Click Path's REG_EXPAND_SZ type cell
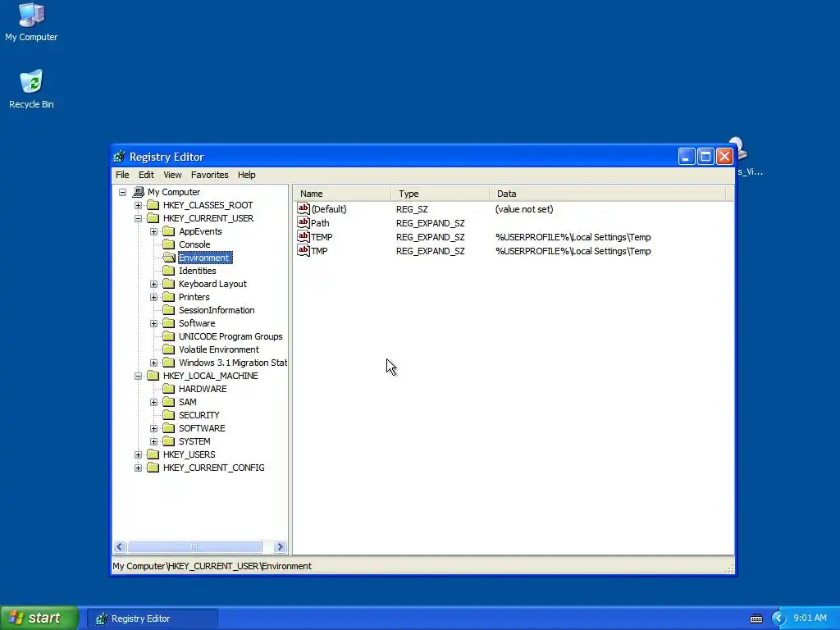Viewport: 840px width, 630px height. tap(430, 223)
